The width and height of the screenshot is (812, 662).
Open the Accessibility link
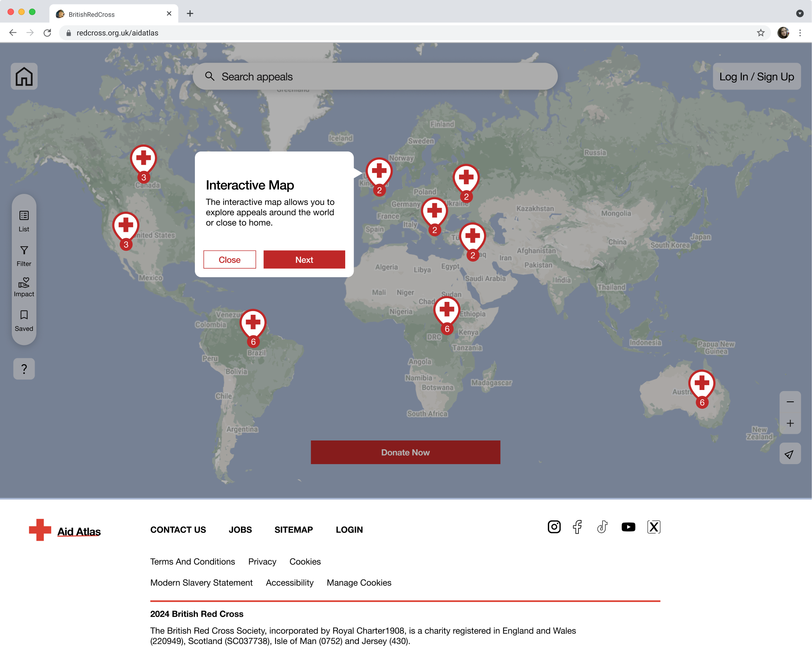pos(290,583)
